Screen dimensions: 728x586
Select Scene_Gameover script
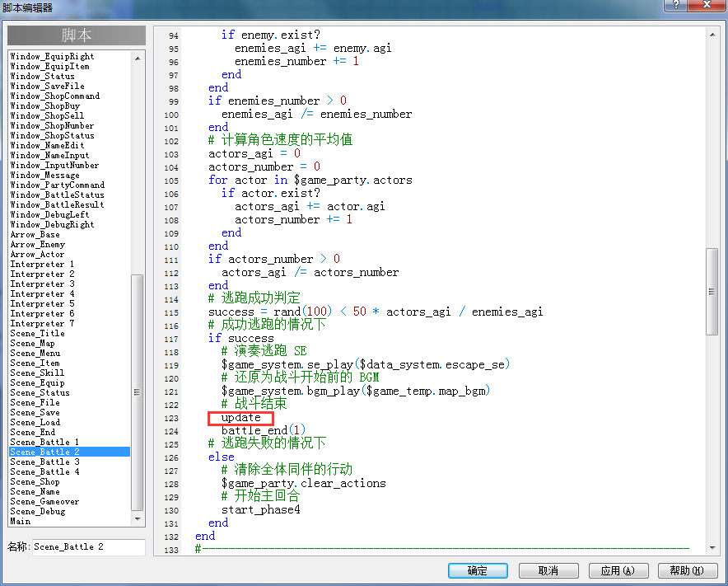pos(44,501)
